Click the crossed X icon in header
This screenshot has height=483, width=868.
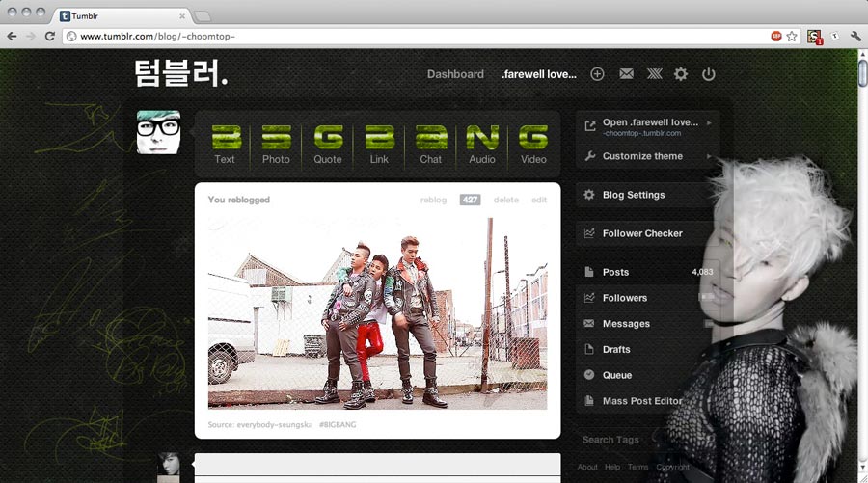point(654,74)
